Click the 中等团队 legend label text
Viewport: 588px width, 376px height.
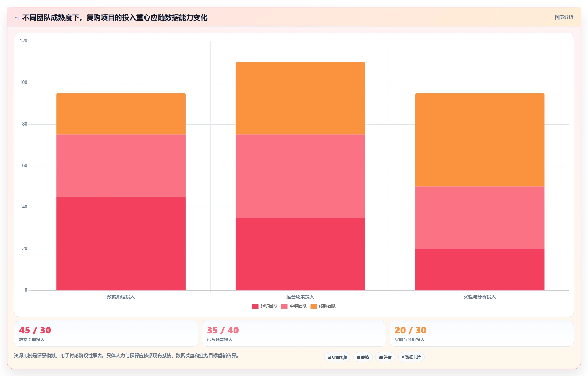click(298, 306)
